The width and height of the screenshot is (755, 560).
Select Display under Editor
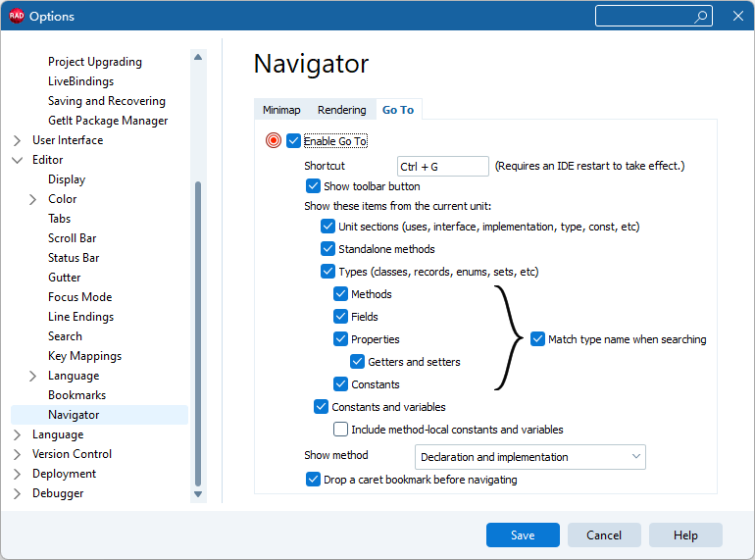[67, 179]
